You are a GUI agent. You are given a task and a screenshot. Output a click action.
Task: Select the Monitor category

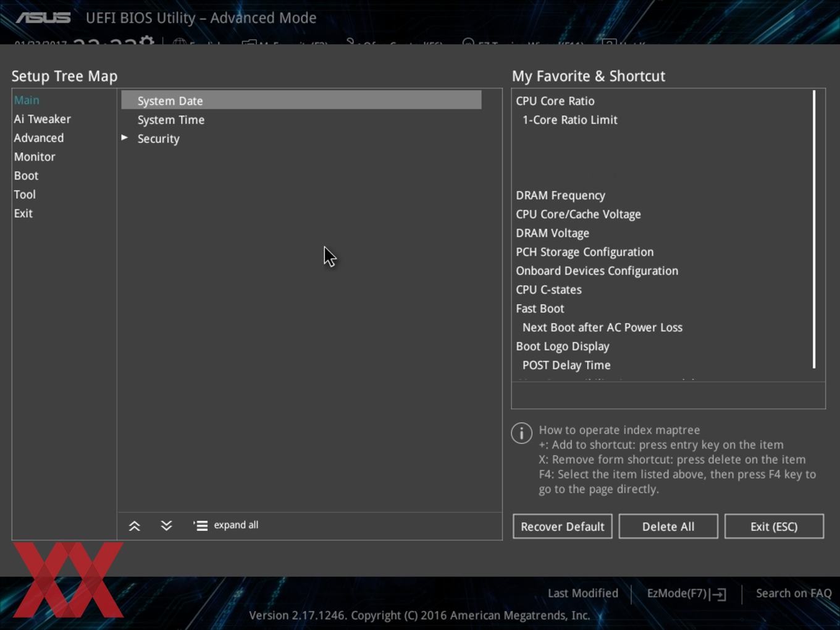(x=35, y=157)
